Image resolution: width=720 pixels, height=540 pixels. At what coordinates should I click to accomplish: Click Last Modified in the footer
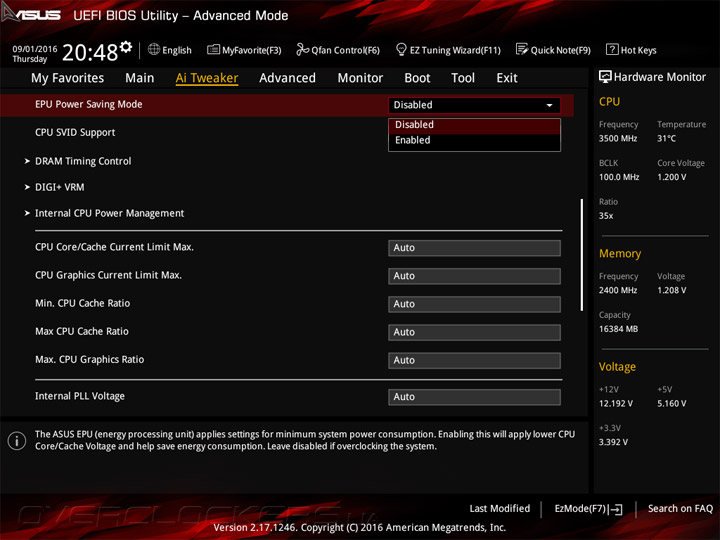click(500, 509)
